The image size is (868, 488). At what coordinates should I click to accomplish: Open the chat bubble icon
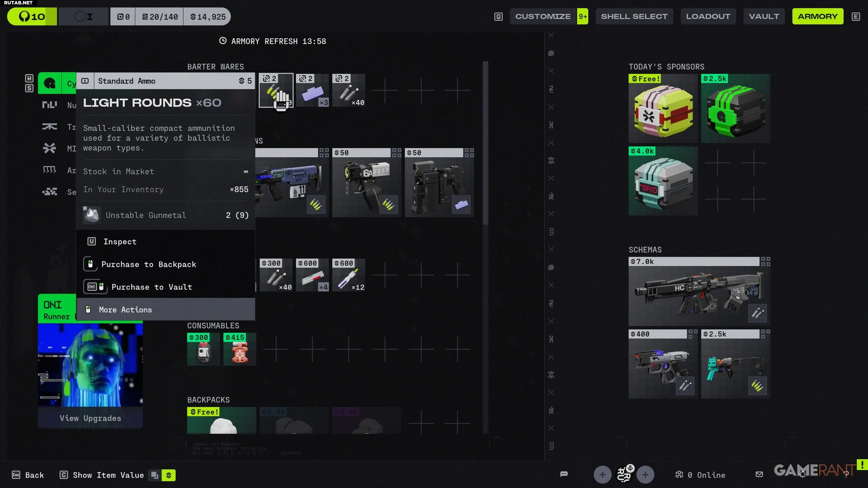pos(564,474)
